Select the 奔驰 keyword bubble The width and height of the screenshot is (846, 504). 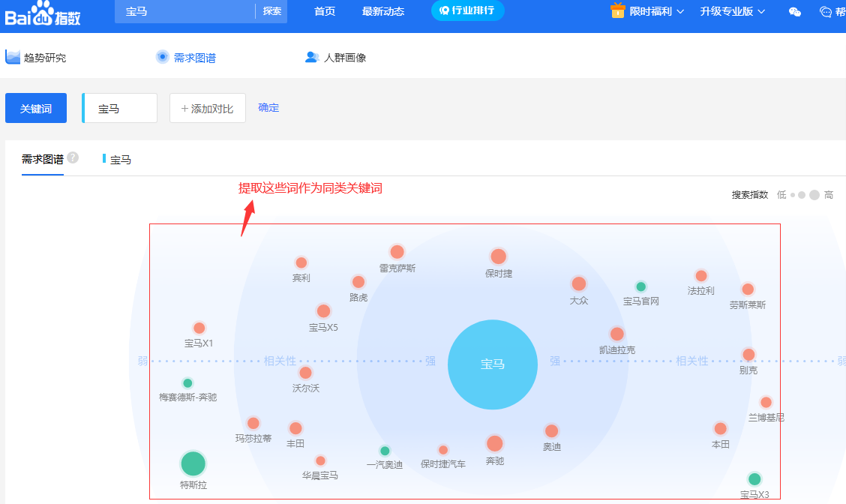coord(495,443)
